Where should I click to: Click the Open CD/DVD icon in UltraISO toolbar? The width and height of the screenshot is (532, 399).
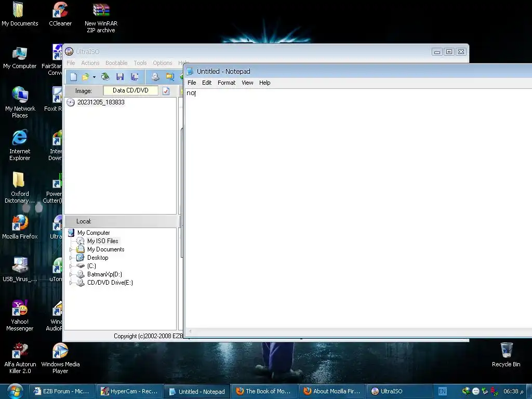[x=105, y=77]
